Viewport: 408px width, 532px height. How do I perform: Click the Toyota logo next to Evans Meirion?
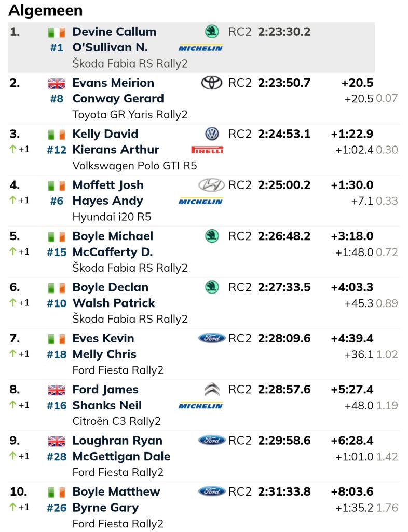tap(212, 83)
